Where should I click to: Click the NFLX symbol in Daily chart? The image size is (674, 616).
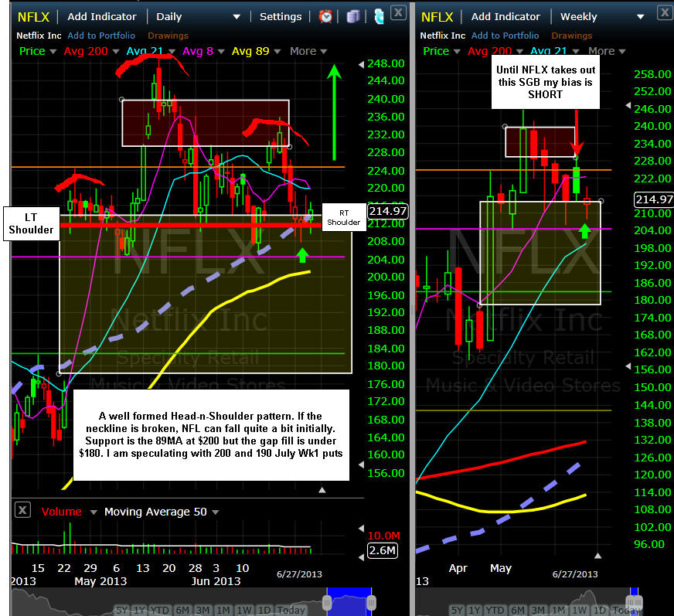click(x=33, y=17)
